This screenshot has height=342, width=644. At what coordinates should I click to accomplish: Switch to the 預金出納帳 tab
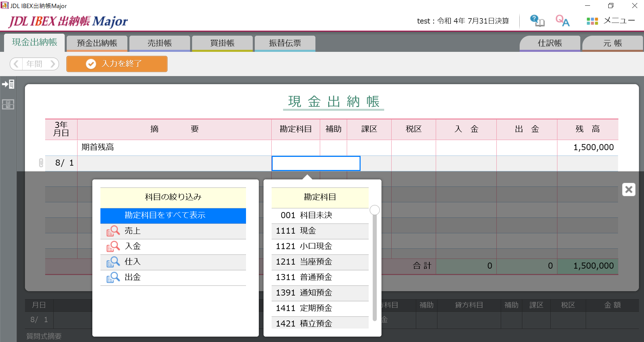(x=97, y=43)
